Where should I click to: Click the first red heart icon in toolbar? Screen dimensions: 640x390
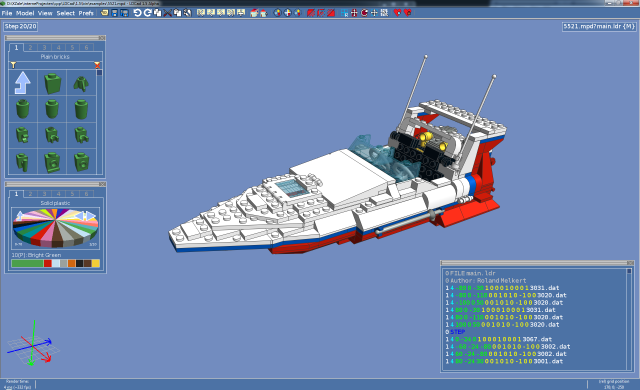(397, 13)
